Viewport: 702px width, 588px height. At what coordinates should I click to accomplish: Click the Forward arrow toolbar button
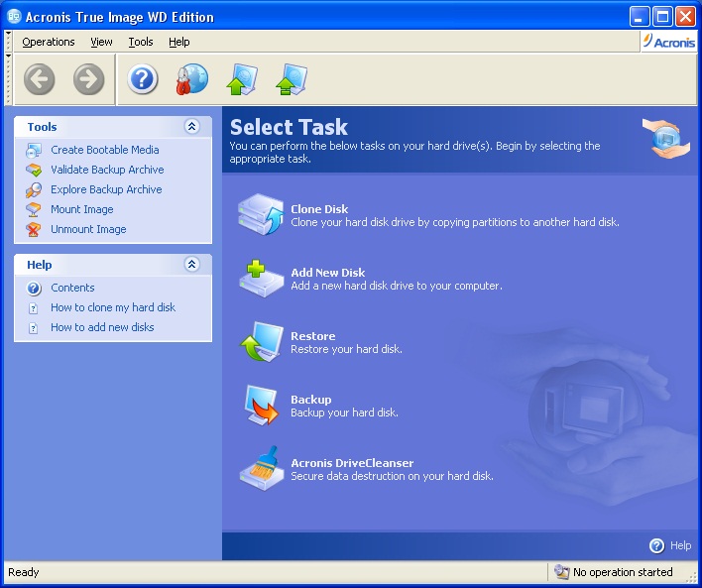click(88, 79)
